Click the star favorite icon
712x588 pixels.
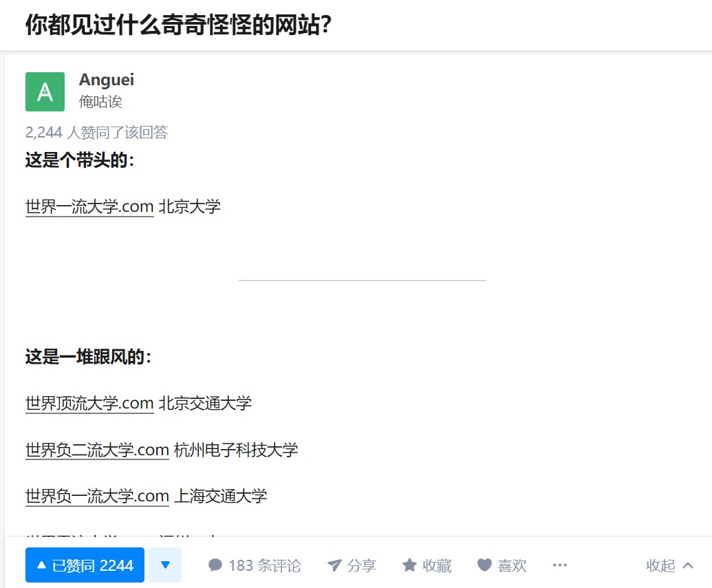pyautogui.click(x=409, y=565)
